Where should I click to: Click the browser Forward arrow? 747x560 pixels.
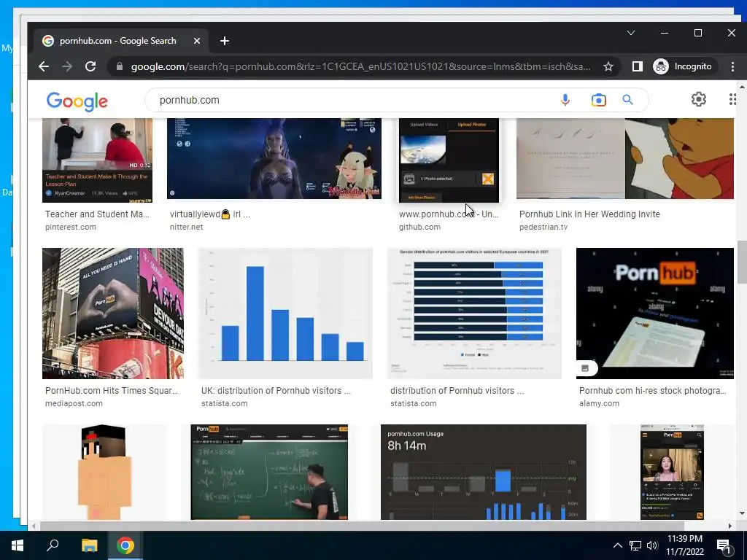tap(67, 66)
